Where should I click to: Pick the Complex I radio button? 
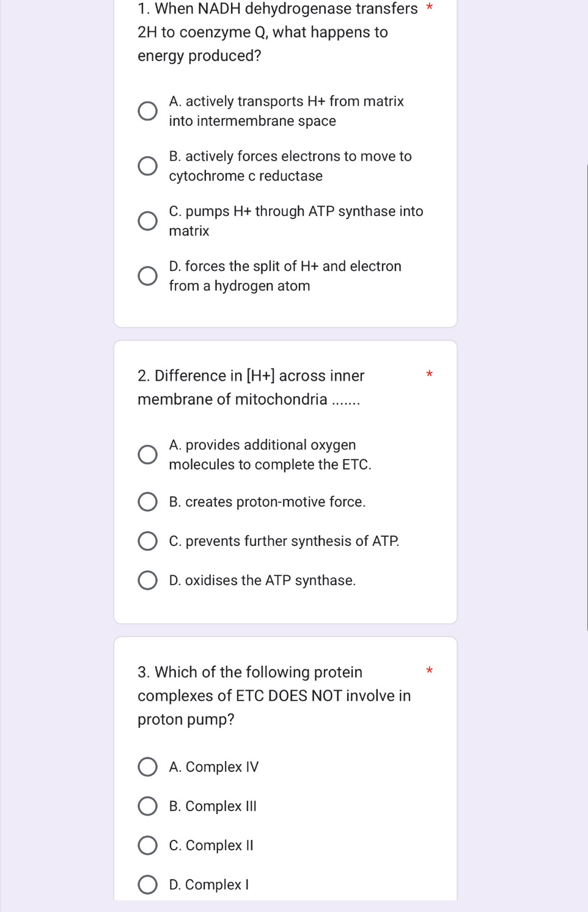click(147, 884)
